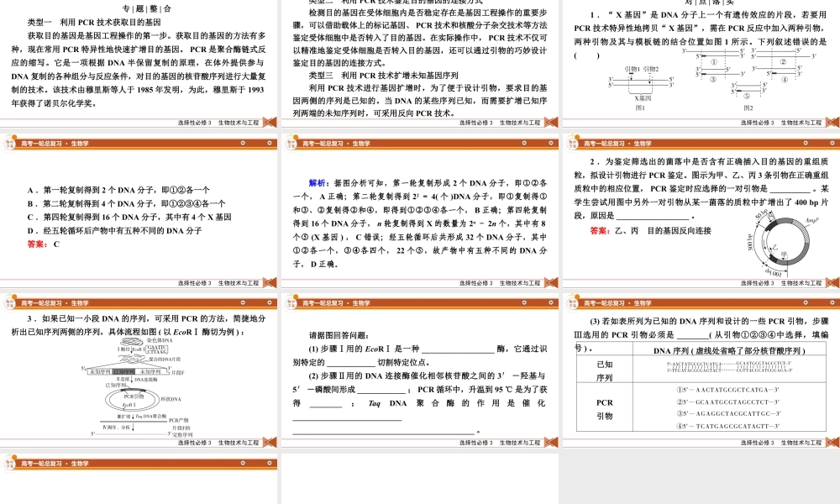Click the footer arrow icon on the 类型三 slide
This screenshot has height=504, width=840.
[x=551, y=123]
